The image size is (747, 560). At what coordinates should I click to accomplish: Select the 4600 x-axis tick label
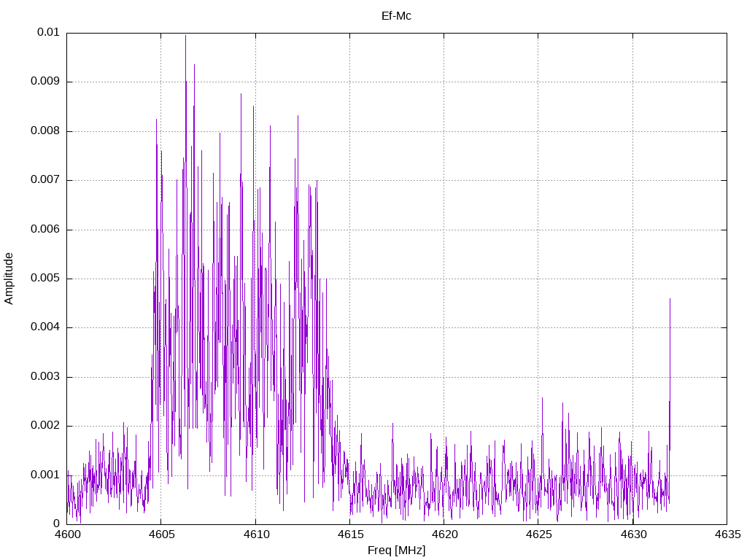(66, 534)
